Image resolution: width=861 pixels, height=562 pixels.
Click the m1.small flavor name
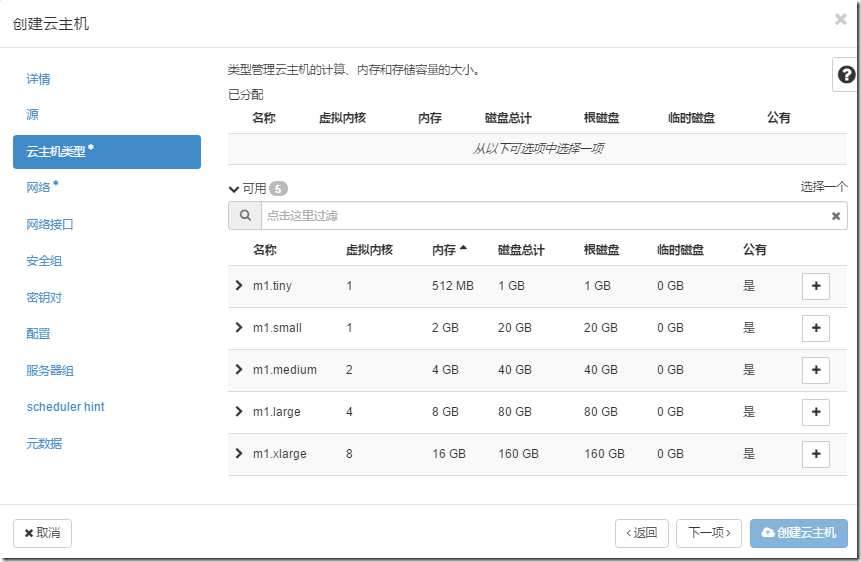[x=277, y=328]
